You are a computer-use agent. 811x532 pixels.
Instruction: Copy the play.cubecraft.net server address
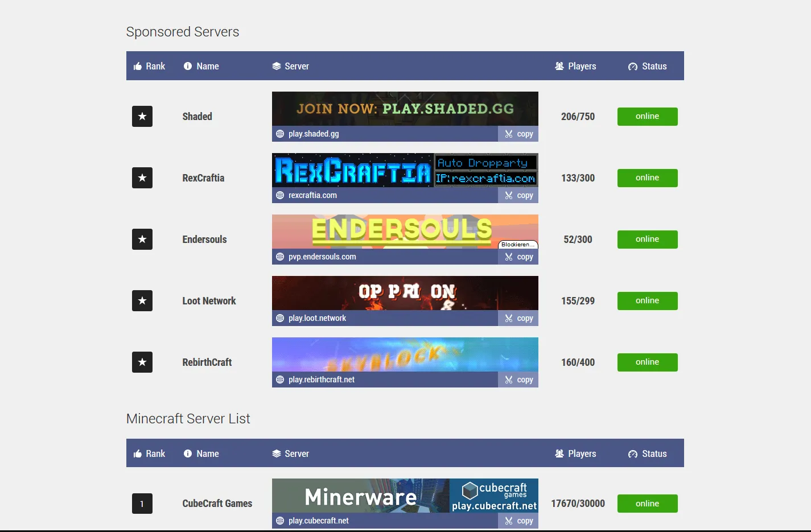518,521
